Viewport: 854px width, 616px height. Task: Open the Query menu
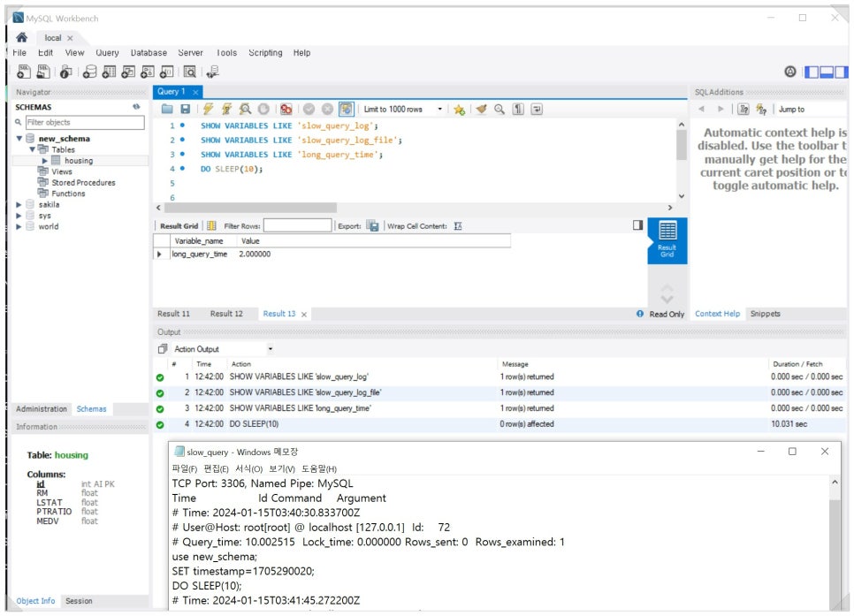107,52
